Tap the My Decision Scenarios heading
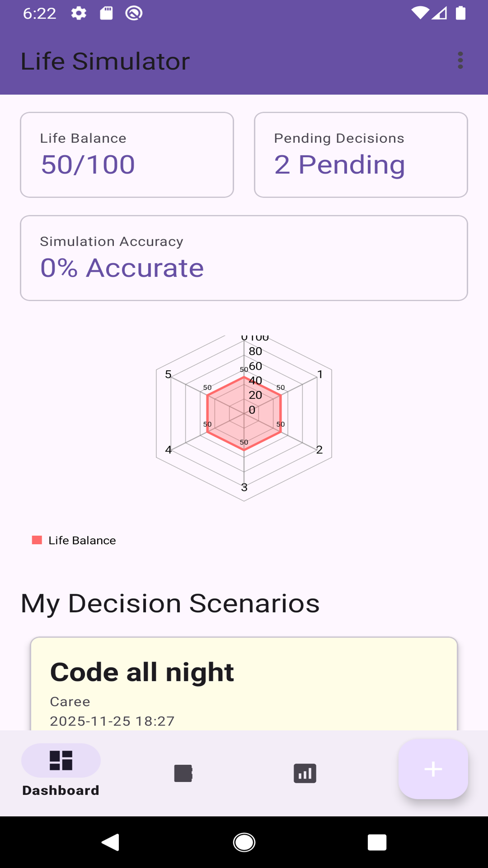 click(x=170, y=603)
